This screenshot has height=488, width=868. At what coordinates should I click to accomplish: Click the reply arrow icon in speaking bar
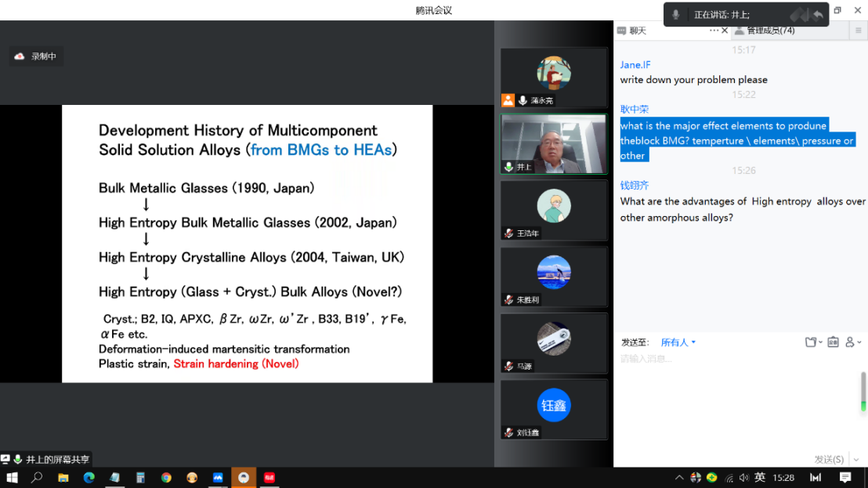tap(818, 15)
